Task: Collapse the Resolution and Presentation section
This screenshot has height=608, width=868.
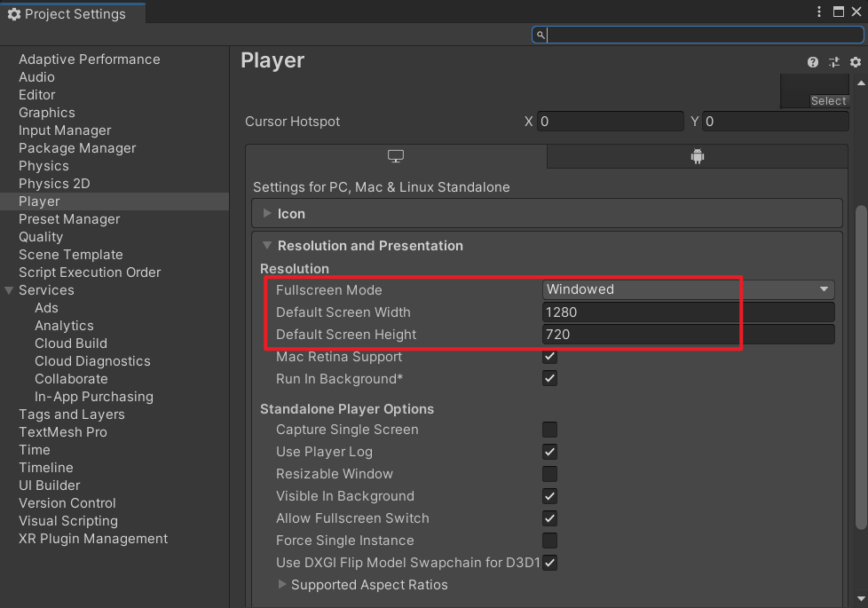Action: pos(267,245)
